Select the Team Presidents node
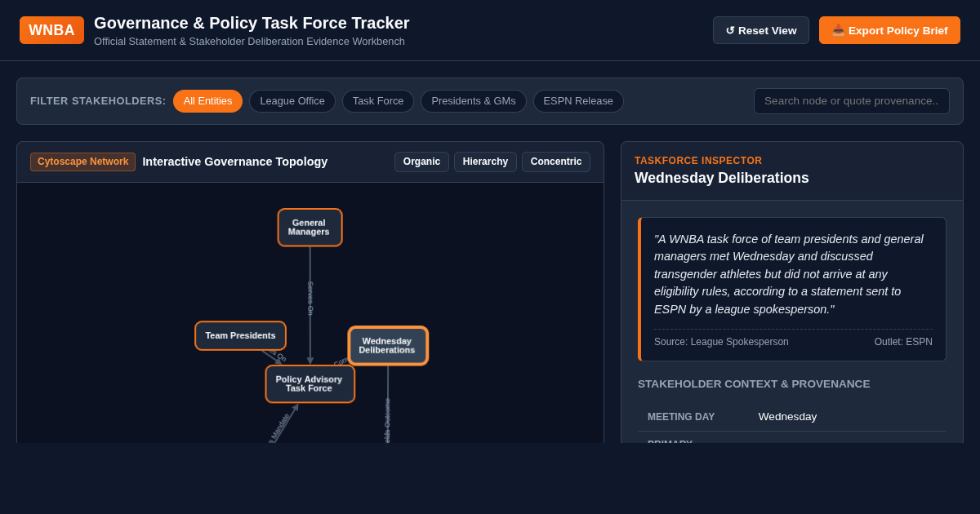980x514 pixels. pyautogui.click(x=240, y=335)
